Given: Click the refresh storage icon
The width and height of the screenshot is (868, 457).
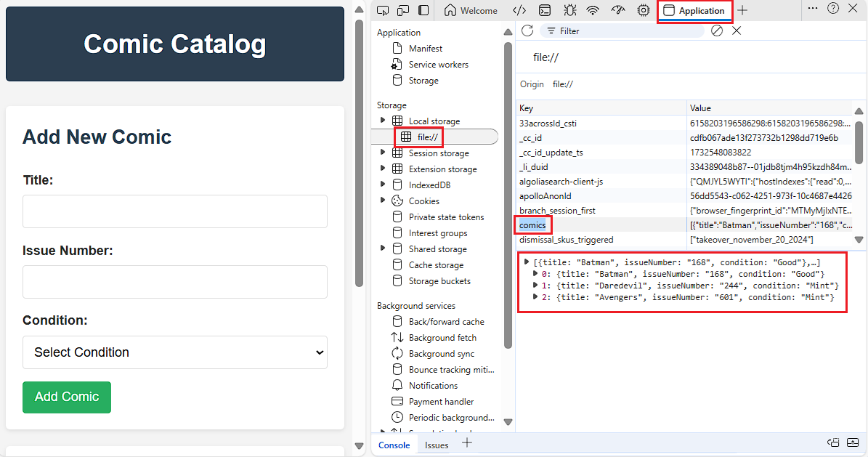Looking at the screenshot, I should click(x=527, y=31).
